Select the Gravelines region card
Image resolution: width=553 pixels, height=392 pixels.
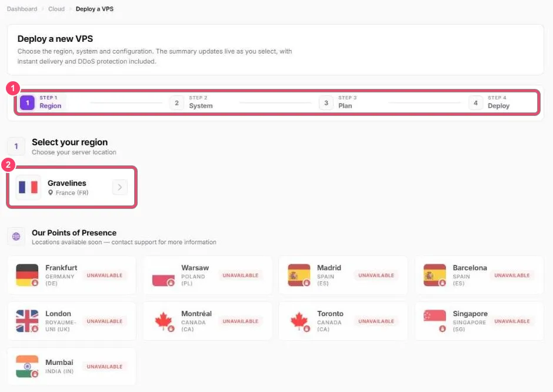click(x=72, y=187)
